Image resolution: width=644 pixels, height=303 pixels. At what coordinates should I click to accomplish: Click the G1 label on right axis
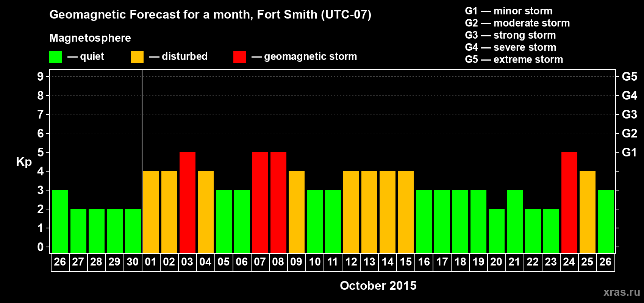tap(629, 152)
